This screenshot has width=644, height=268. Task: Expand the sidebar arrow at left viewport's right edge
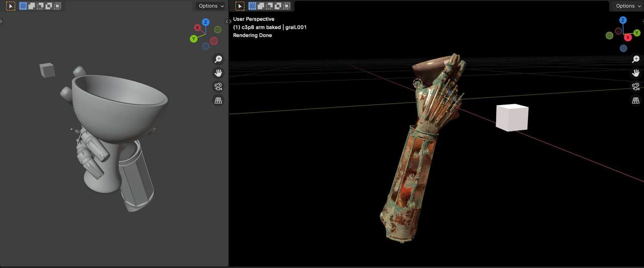click(x=226, y=21)
